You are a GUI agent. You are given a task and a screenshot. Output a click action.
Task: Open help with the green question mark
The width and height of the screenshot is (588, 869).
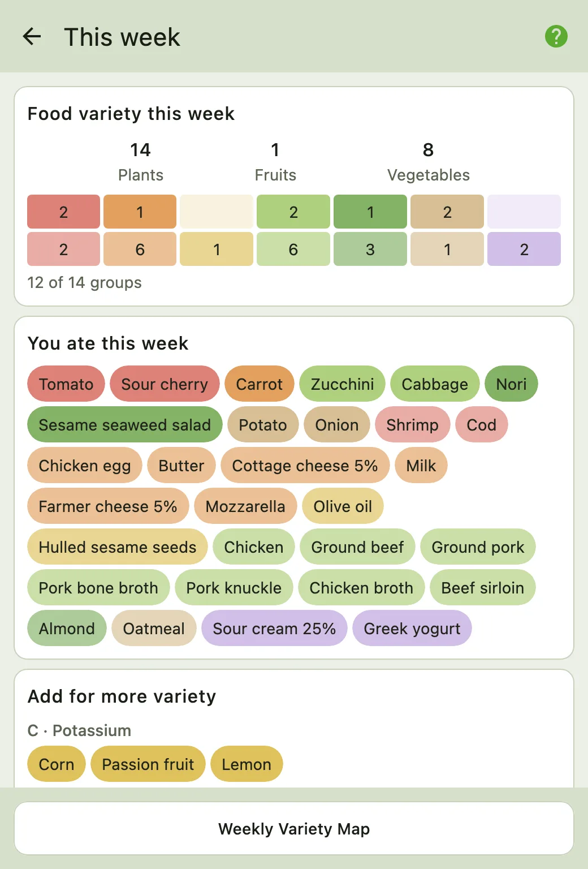[556, 37]
